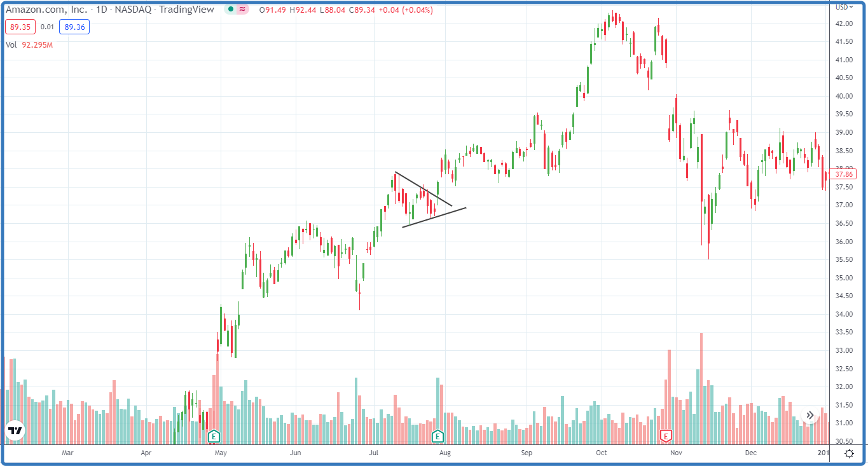Click the earnings E icon below August
868x466 pixels.
tap(437, 436)
